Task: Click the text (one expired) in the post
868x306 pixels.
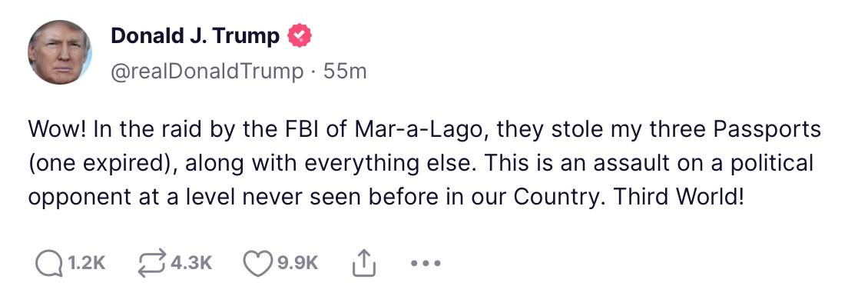Action: (x=103, y=164)
